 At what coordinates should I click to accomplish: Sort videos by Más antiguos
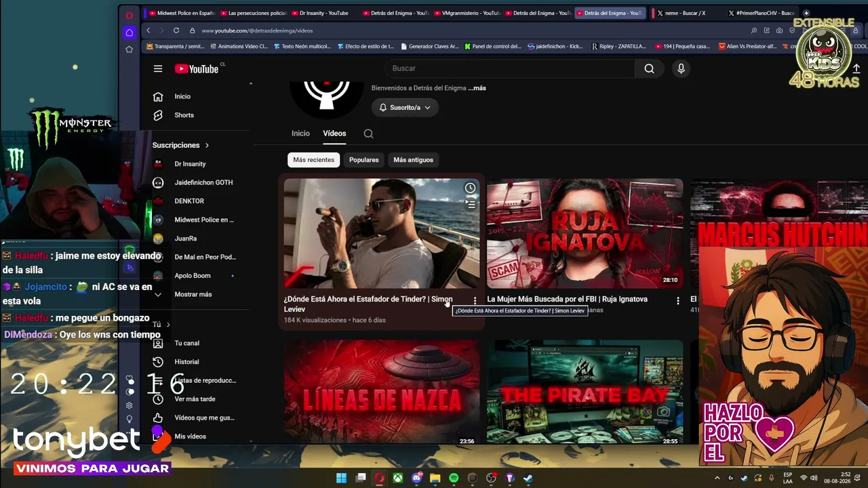tap(413, 160)
